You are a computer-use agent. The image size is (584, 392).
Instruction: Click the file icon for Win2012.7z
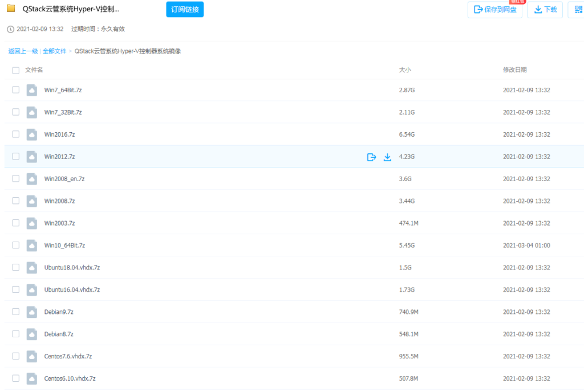32,157
